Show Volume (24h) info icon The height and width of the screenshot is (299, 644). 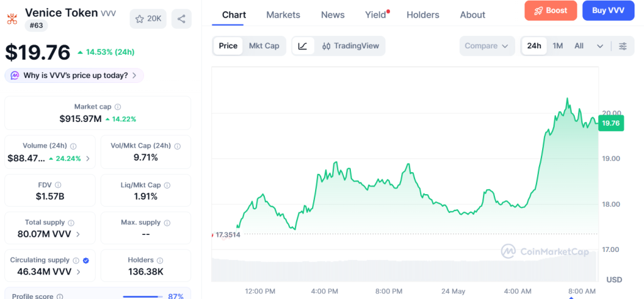click(74, 146)
